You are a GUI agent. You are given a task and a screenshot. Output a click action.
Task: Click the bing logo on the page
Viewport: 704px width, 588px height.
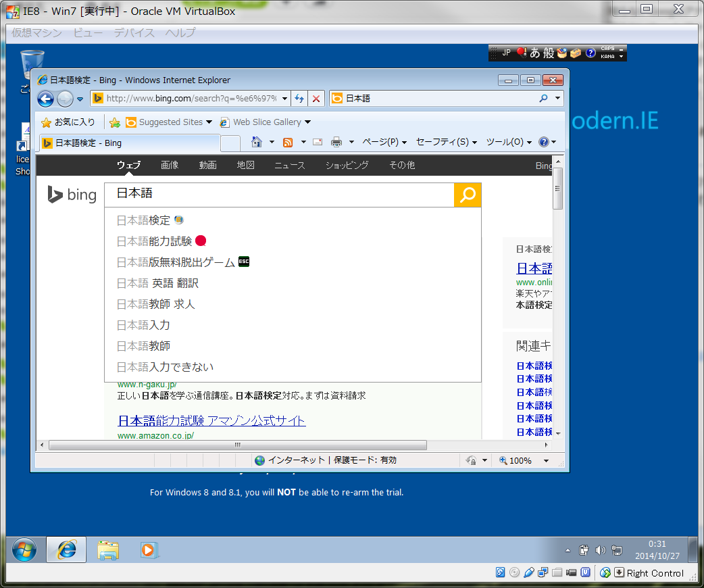(x=72, y=195)
